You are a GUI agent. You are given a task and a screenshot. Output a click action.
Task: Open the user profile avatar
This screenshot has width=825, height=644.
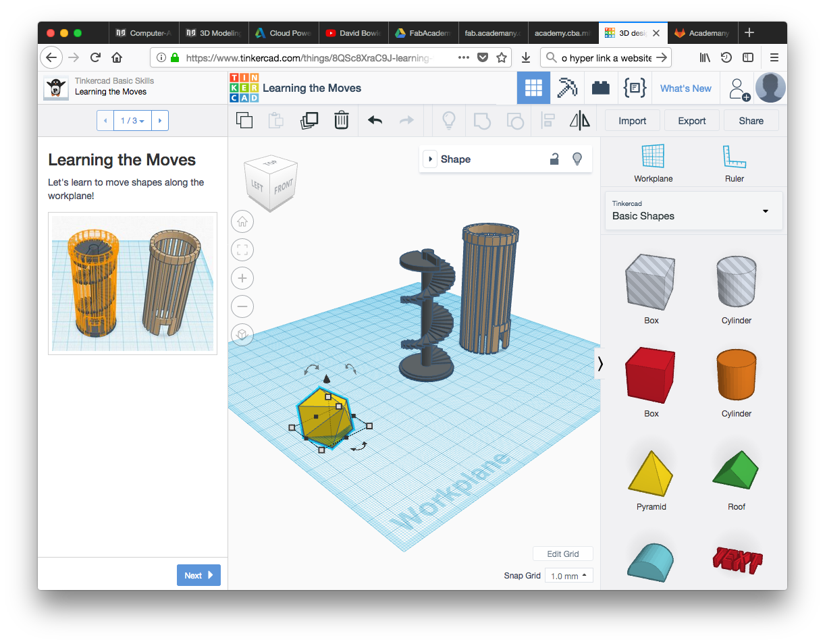(x=770, y=88)
